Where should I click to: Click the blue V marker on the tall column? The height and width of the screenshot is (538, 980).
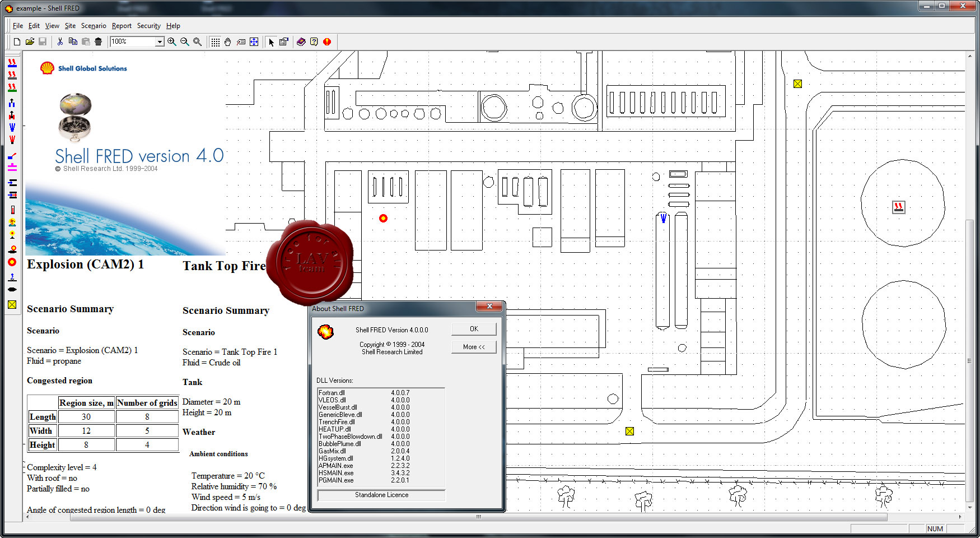[663, 218]
